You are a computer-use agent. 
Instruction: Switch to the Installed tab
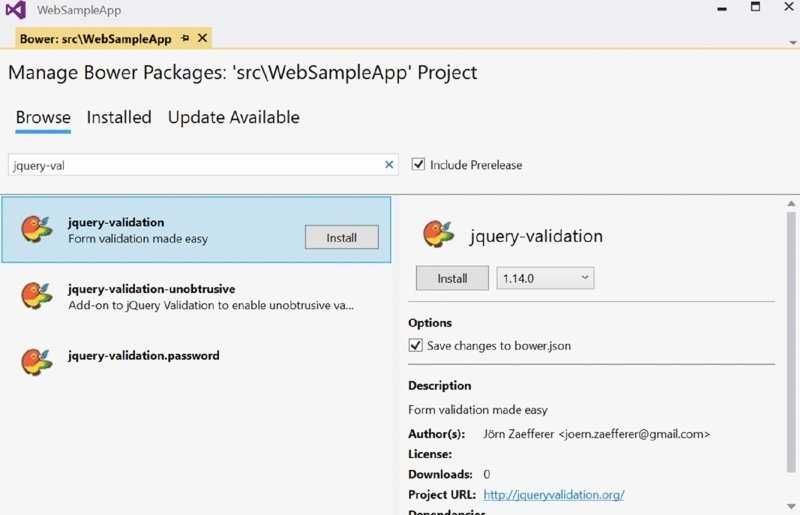pyautogui.click(x=119, y=117)
